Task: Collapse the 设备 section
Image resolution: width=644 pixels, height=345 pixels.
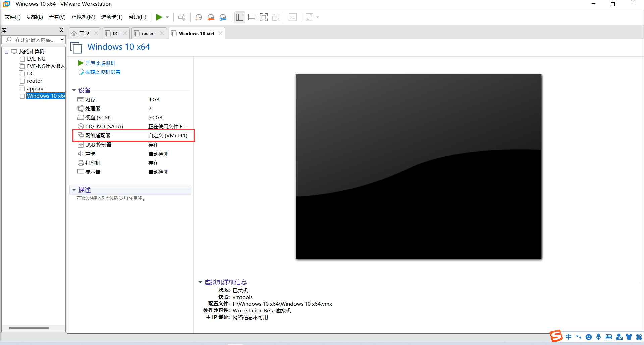Action: coord(74,90)
